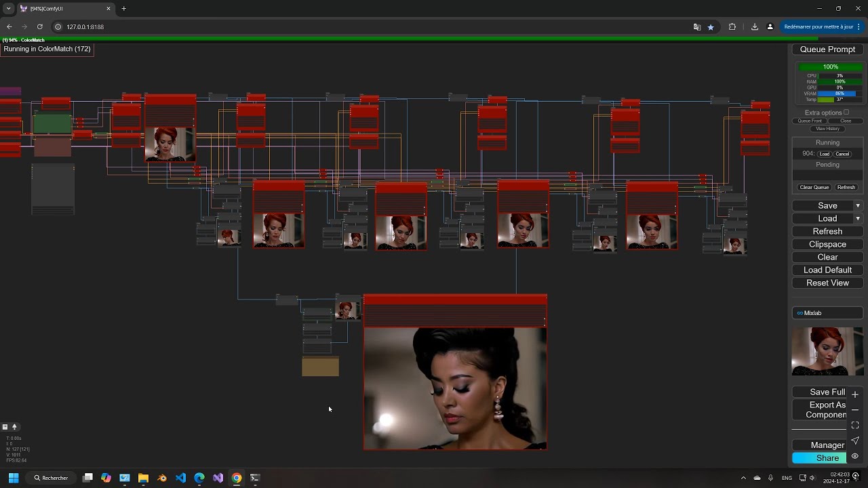Click the Queue Front button

coord(810,121)
